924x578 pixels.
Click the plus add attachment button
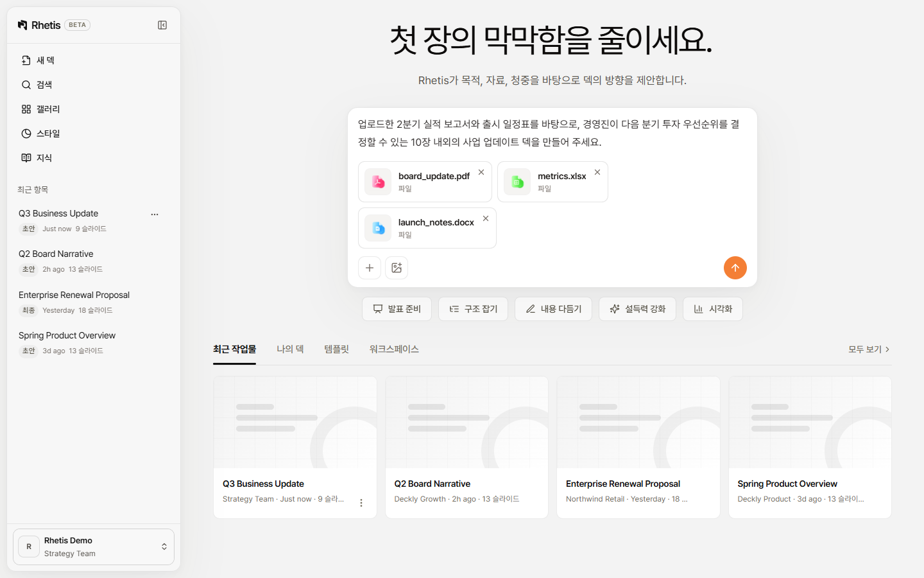click(x=370, y=268)
